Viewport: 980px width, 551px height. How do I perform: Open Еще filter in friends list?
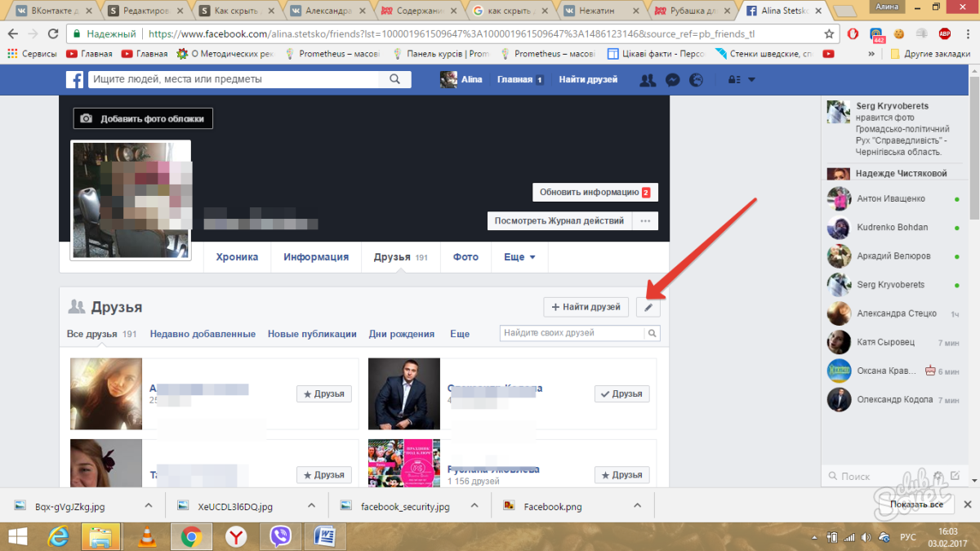pos(460,334)
